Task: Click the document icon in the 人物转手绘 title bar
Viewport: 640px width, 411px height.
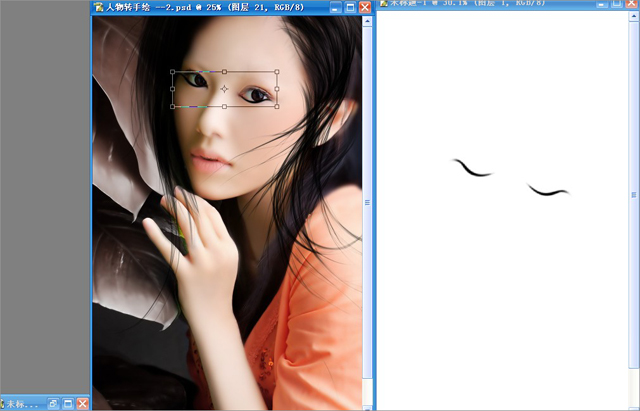Action: pyautogui.click(x=98, y=7)
